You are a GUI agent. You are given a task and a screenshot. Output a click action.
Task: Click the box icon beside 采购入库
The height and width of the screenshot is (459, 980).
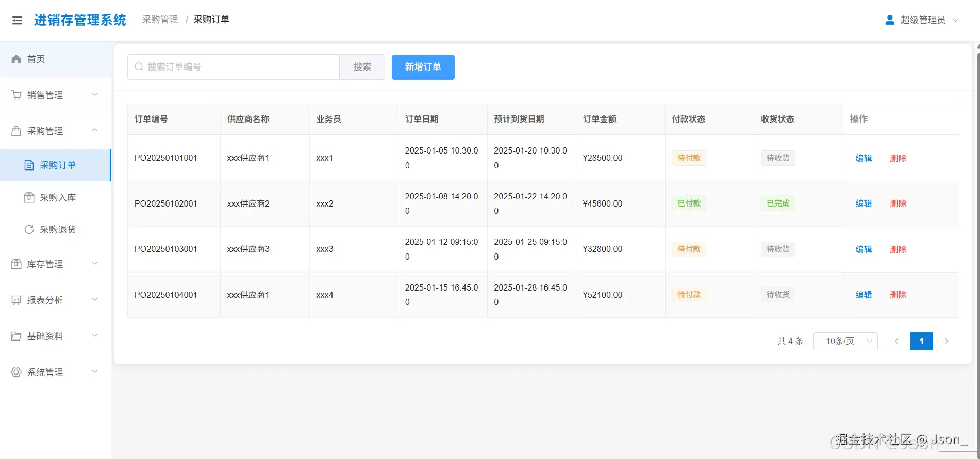click(x=29, y=197)
